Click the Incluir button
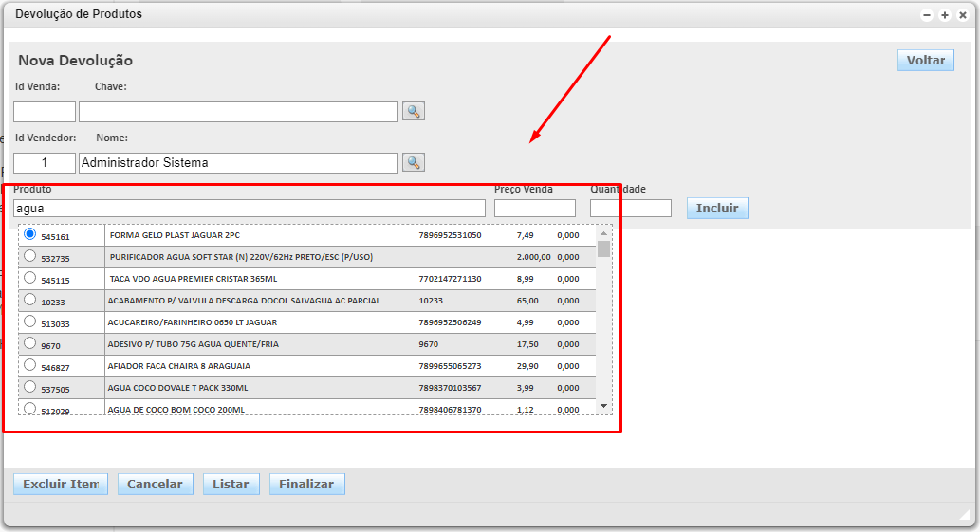This screenshot has height=532, width=980. (x=717, y=208)
